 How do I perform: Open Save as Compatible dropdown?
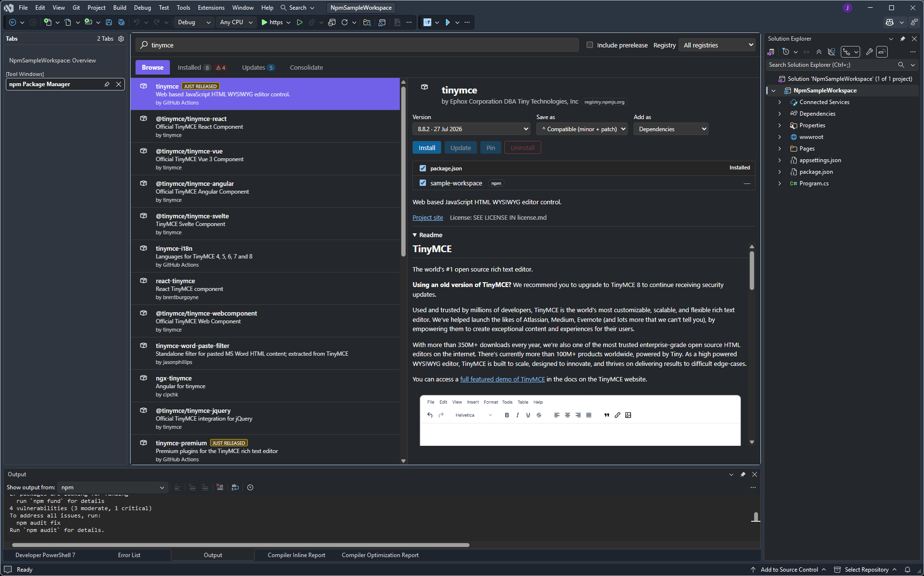click(x=582, y=129)
